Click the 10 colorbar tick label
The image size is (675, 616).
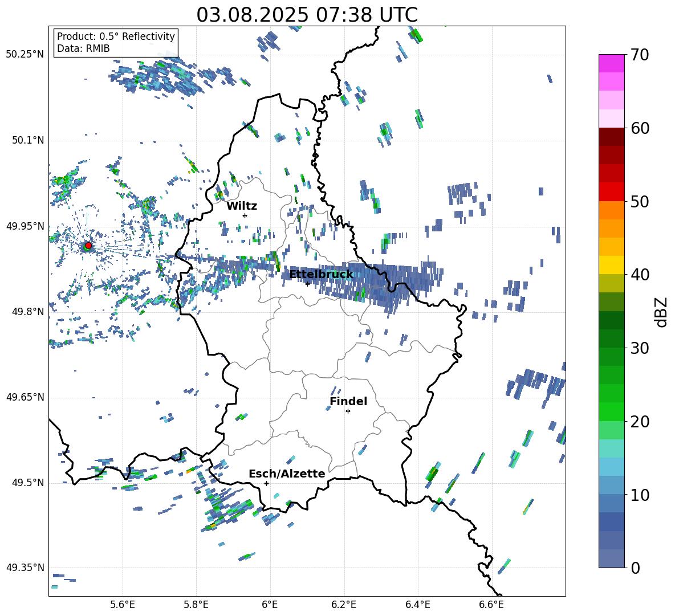pyautogui.click(x=640, y=495)
